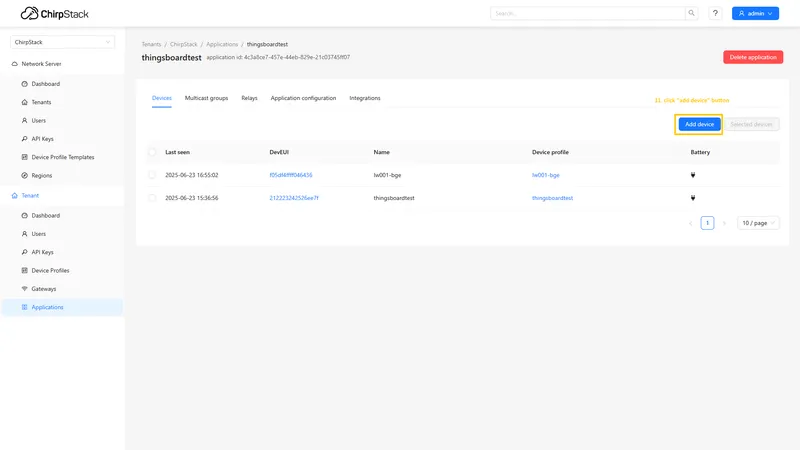800x450 pixels.
Task: Click battery icon in lw001-bge row
Action: coord(693,175)
